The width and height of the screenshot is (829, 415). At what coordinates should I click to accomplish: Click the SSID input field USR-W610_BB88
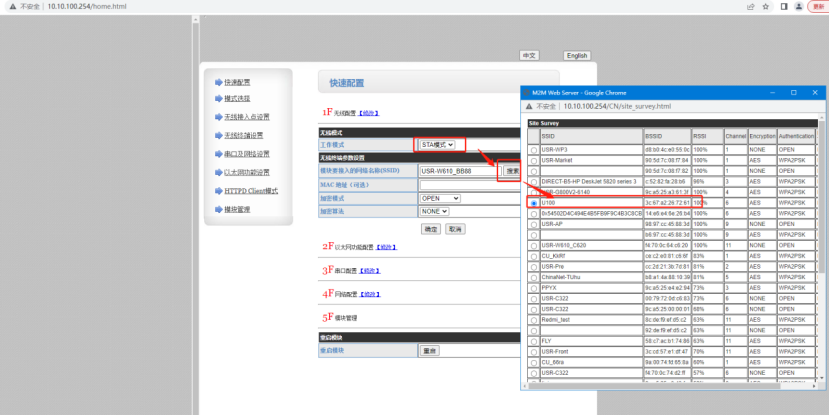(458, 171)
